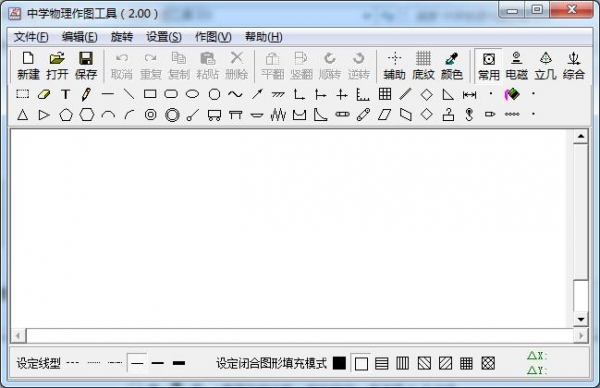Open the 辅助 auxiliary tool

coord(395,65)
